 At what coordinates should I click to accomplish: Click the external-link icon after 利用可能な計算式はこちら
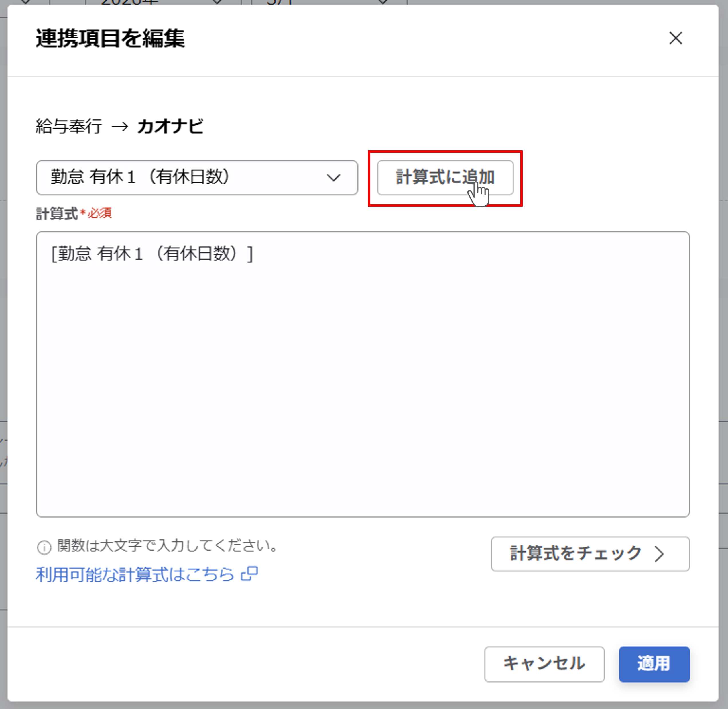click(249, 574)
